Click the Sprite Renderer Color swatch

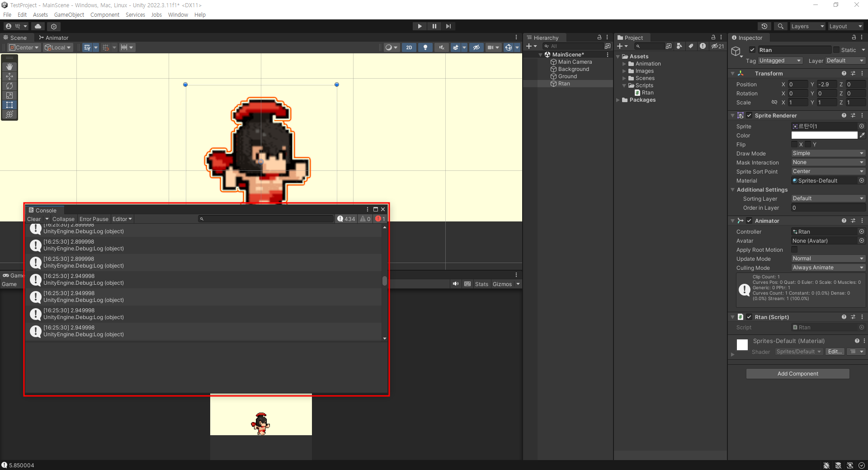tap(824, 136)
